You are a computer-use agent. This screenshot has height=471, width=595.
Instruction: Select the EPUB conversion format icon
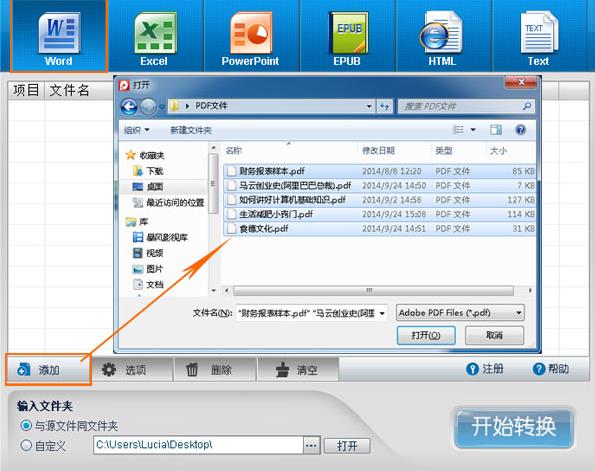347,37
